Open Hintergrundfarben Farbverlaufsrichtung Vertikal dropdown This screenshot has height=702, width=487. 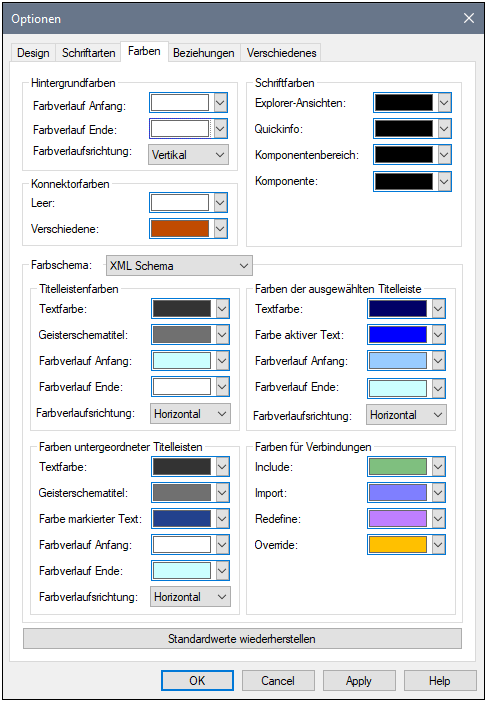188,155
